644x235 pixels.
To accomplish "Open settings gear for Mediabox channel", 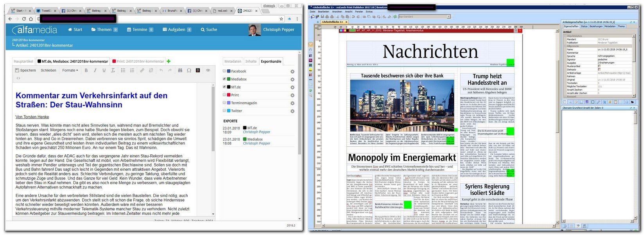I will click(292, 80).
